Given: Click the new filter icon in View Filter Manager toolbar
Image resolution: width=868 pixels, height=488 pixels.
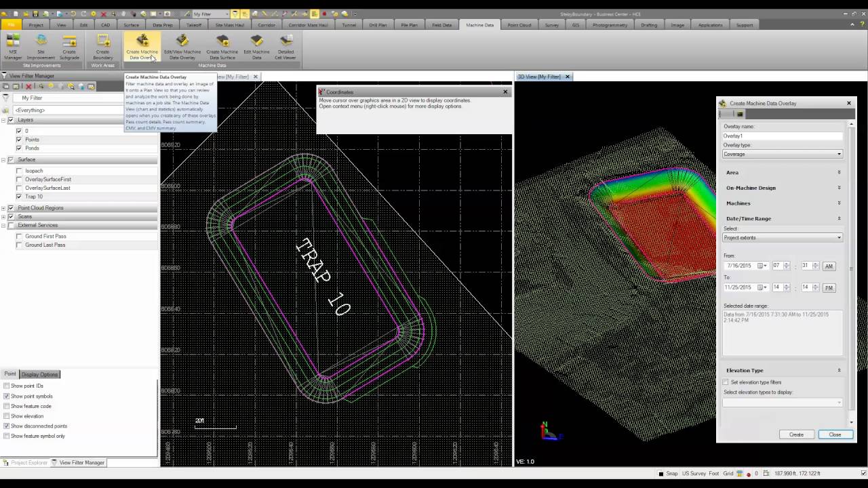Looking at the screenshot, I should point(5,87).
